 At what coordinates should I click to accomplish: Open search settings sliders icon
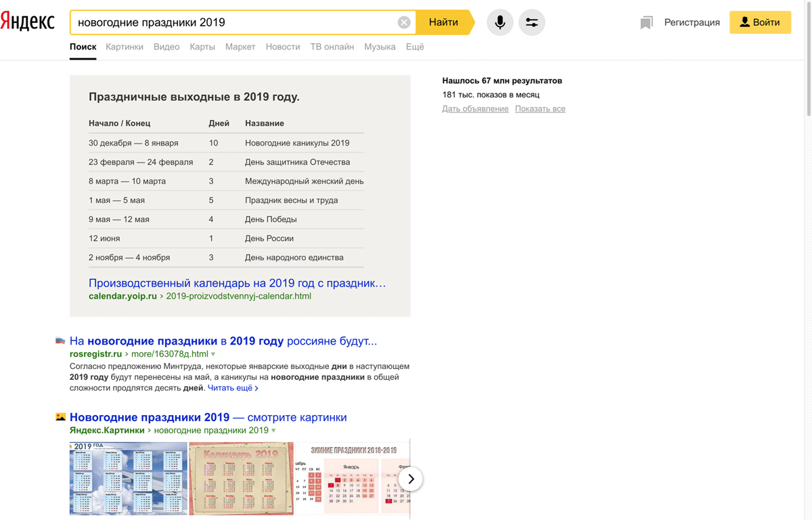click(x=532, y=22)
